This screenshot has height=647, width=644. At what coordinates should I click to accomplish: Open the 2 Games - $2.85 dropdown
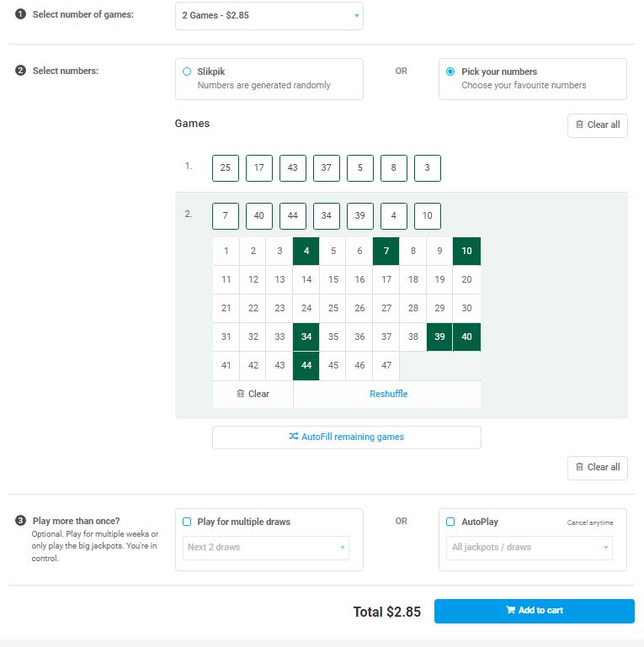269,16
